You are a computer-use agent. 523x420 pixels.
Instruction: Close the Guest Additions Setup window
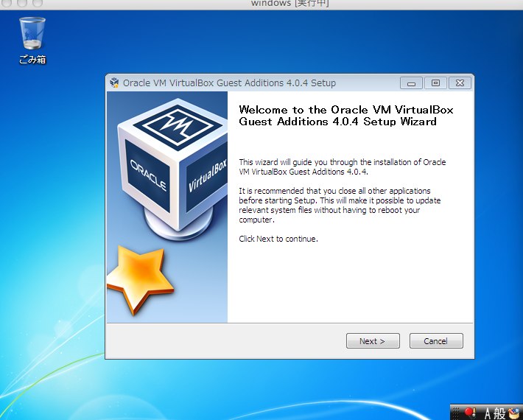point(460,83)
